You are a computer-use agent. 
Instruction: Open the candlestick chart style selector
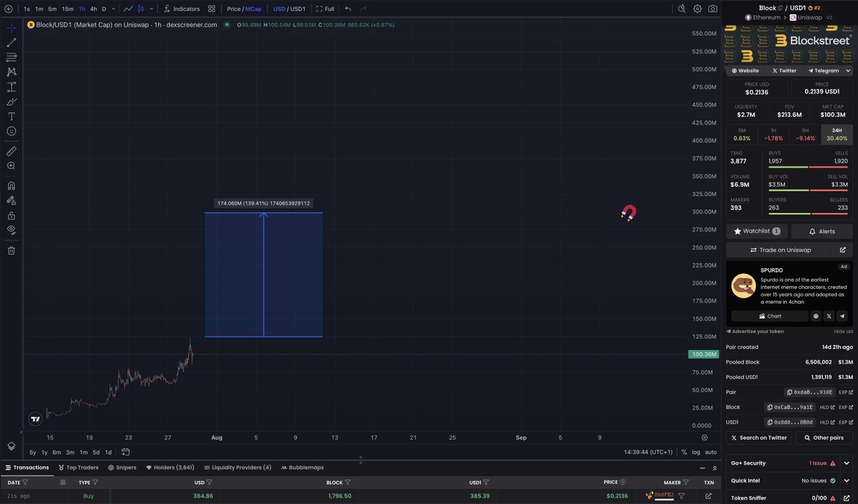pyautogui.click(x=141, y=9)
